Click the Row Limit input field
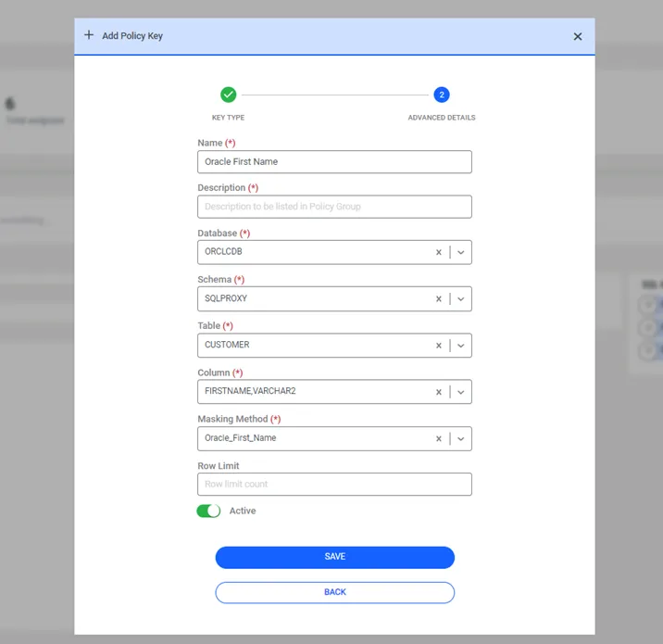This screenshot has width=663, height=644. click(334, 484)
